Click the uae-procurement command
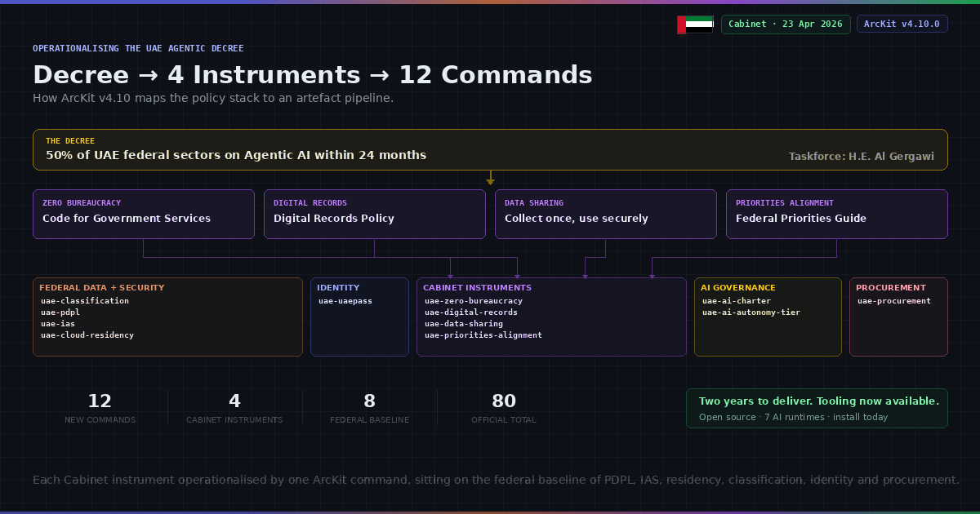Viewport: 980px width, 514px height. (x=894, y=301)
